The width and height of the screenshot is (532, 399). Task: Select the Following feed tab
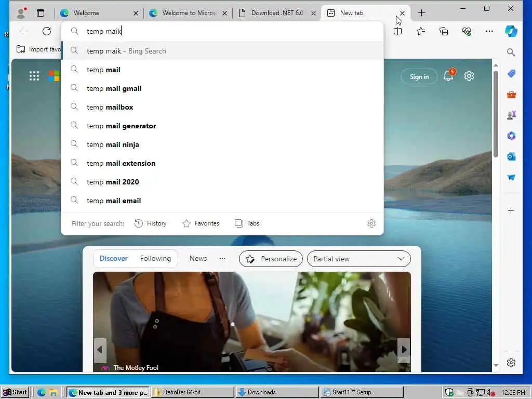click(x=155, y=259)
